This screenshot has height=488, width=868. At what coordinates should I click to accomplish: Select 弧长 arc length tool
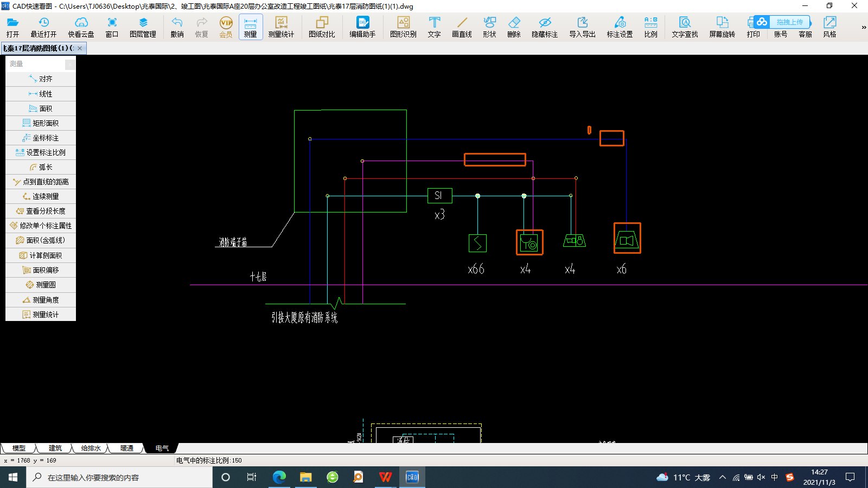[x=41, y=167]
